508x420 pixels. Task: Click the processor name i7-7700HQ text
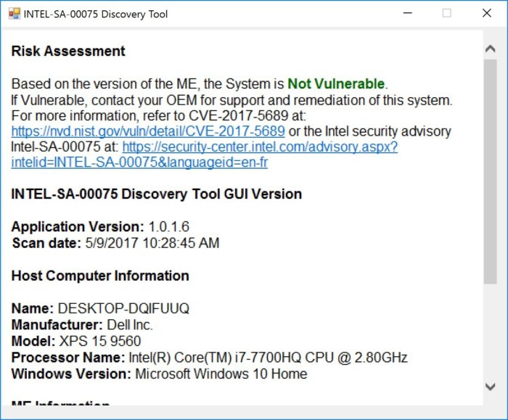268,358
